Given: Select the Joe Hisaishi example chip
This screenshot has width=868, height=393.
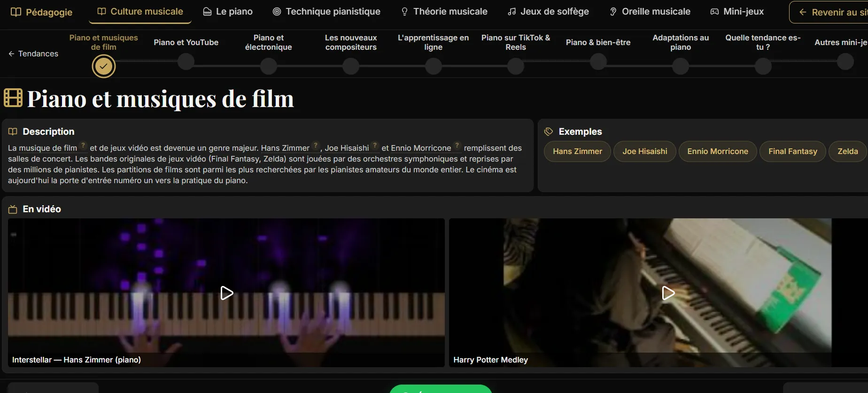Looking at the screenshot, I should pos(645,151).
